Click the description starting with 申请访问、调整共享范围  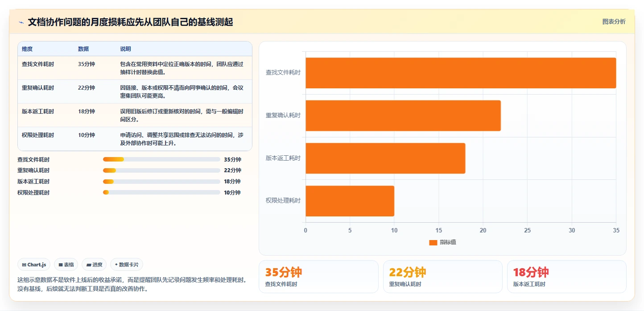coord(182,139)
